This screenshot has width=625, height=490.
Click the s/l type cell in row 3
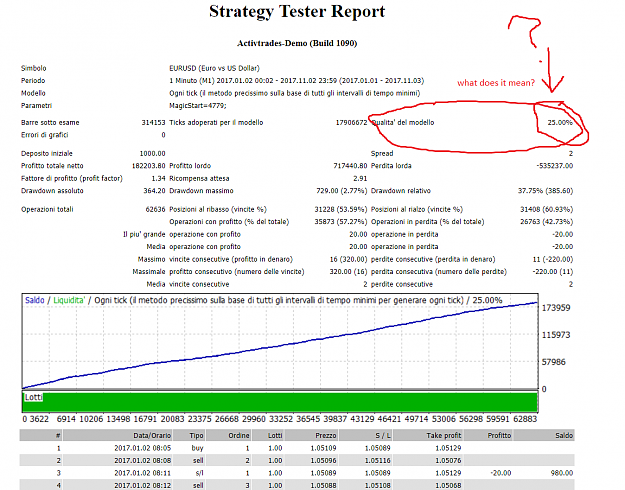coord(198,473)
